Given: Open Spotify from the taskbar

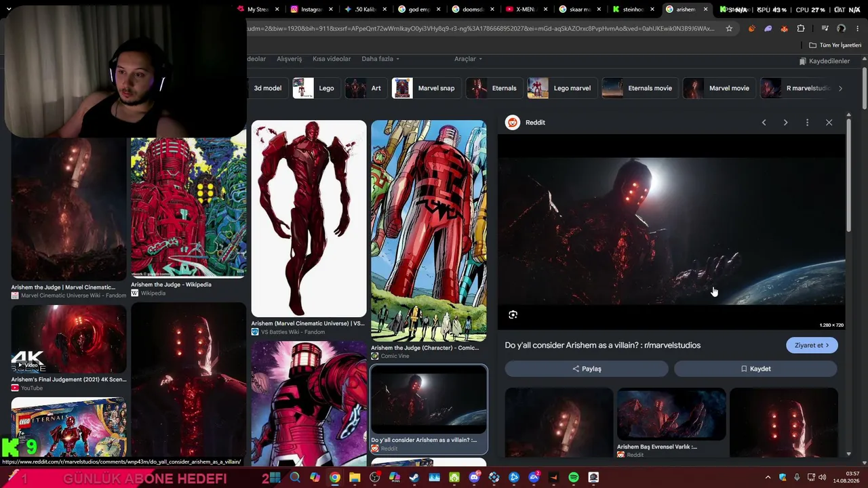Looking at the screenshot, I should tap(574, 478).
